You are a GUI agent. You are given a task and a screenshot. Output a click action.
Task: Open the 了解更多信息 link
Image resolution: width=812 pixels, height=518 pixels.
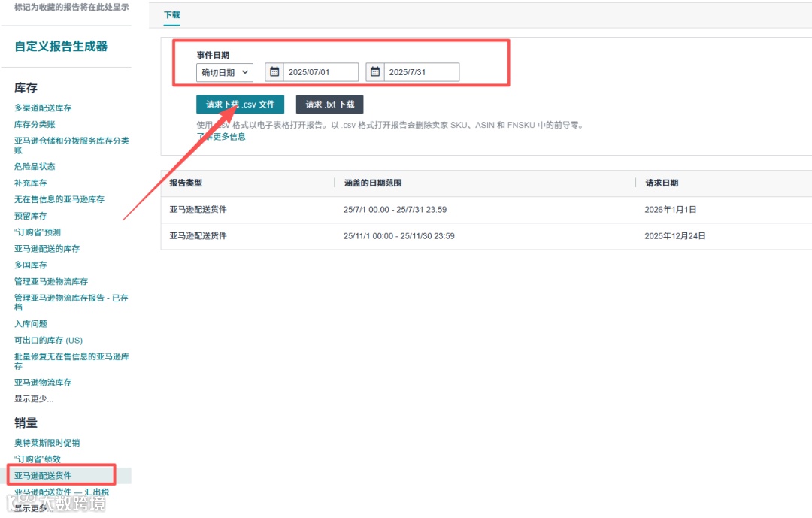point(221,137)
